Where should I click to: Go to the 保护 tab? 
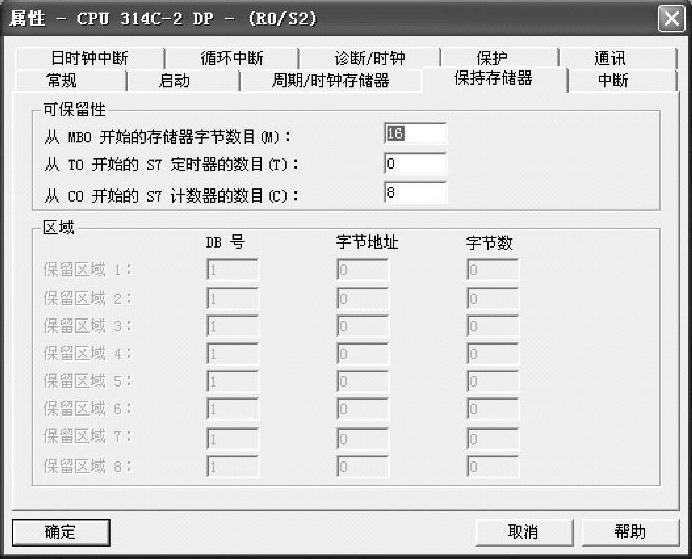click(492, 58)
